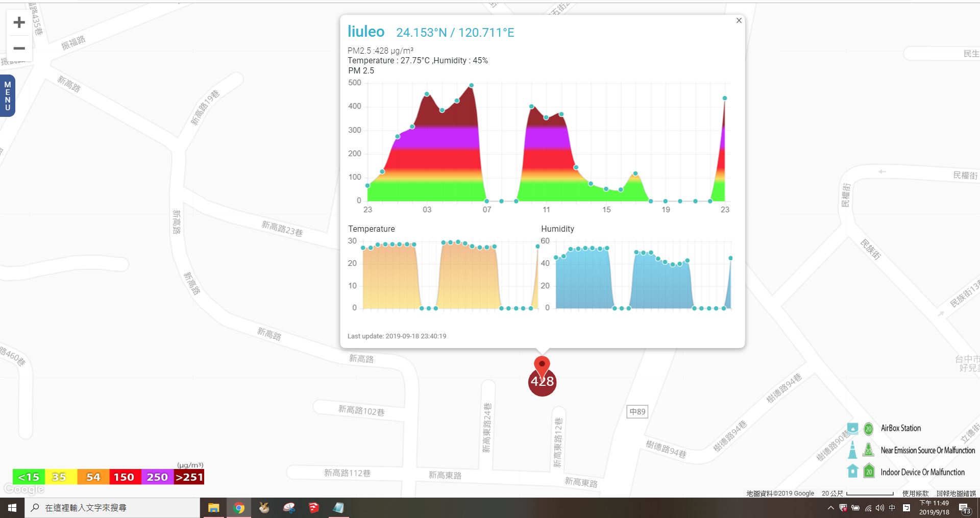Image resolution: width=980 pixels, height=518 pixels.
Task: Switch to Chrome in the taskbar
Action: point(238,508)
